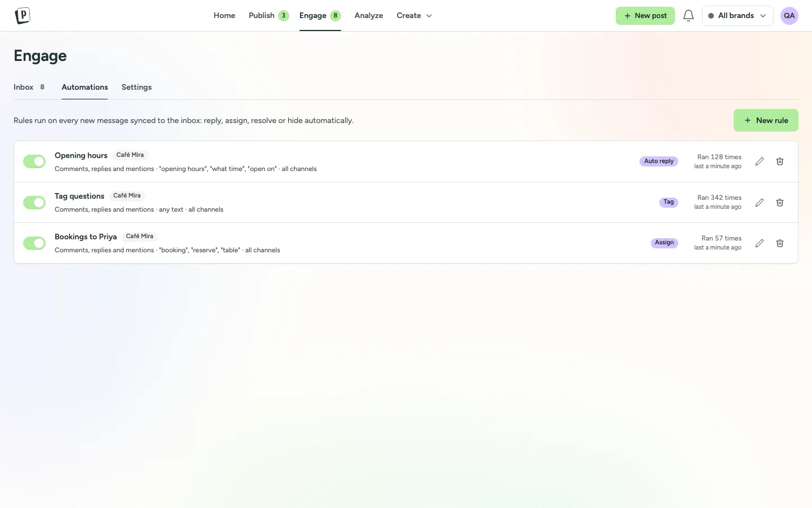Click the Opening hours rule title
This screenshot has height=508, width=812.
pos(81,155)
